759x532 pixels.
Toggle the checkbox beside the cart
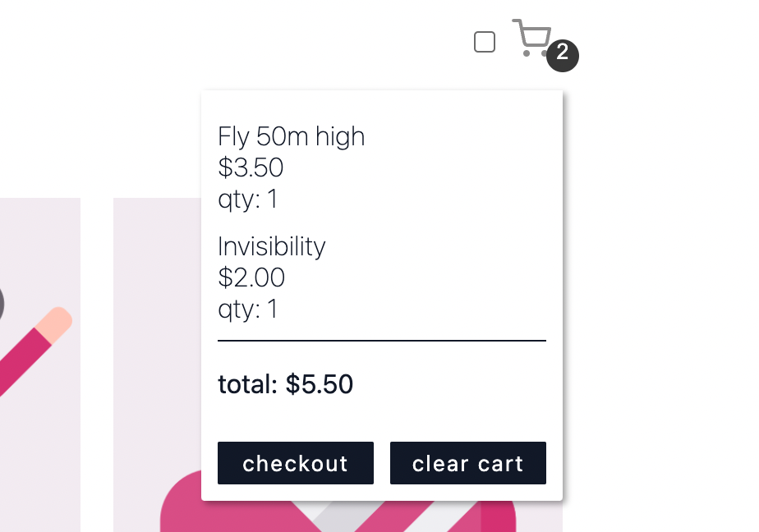[485, 42]
